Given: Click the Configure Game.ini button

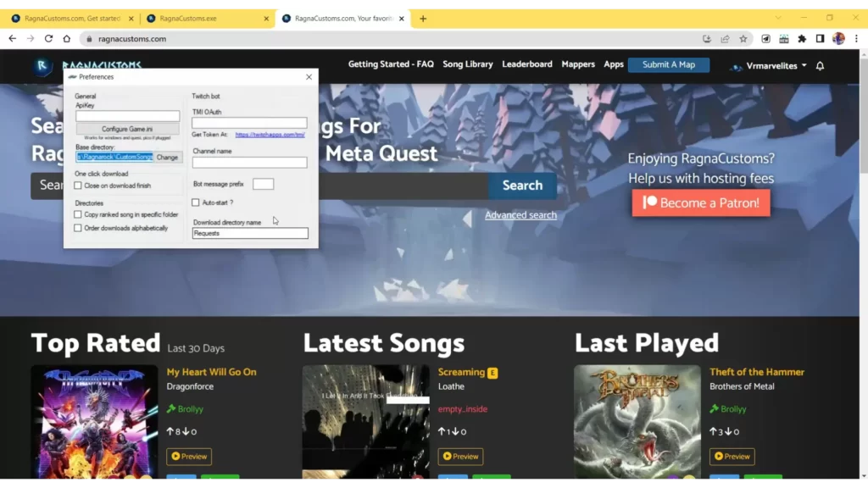Looking at the screenshot, I should point(127,129).
